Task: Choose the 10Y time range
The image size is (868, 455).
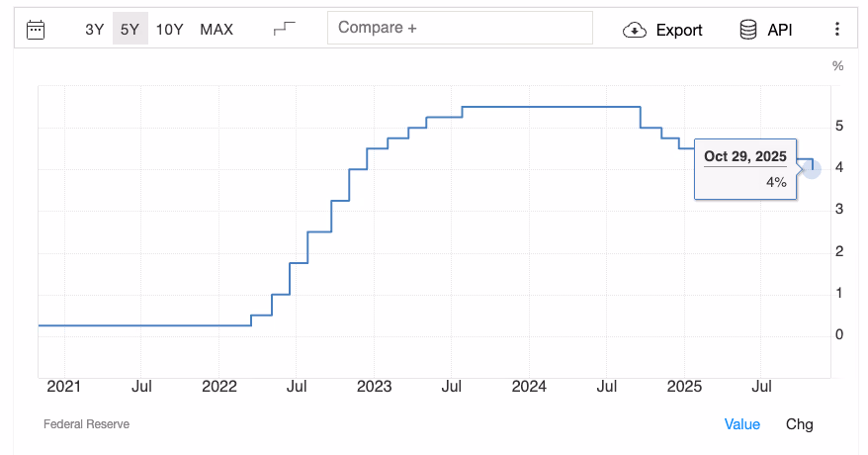Action: click(x=169, y=29)
